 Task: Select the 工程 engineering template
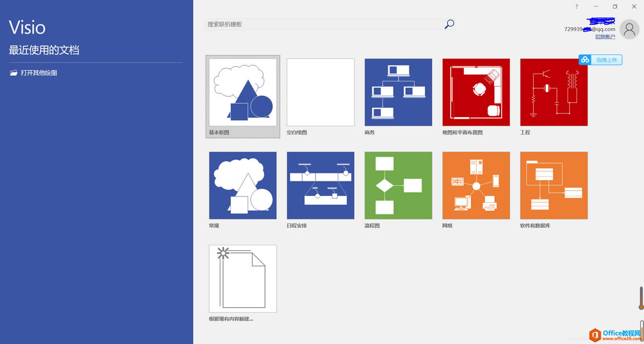[553, 92]
